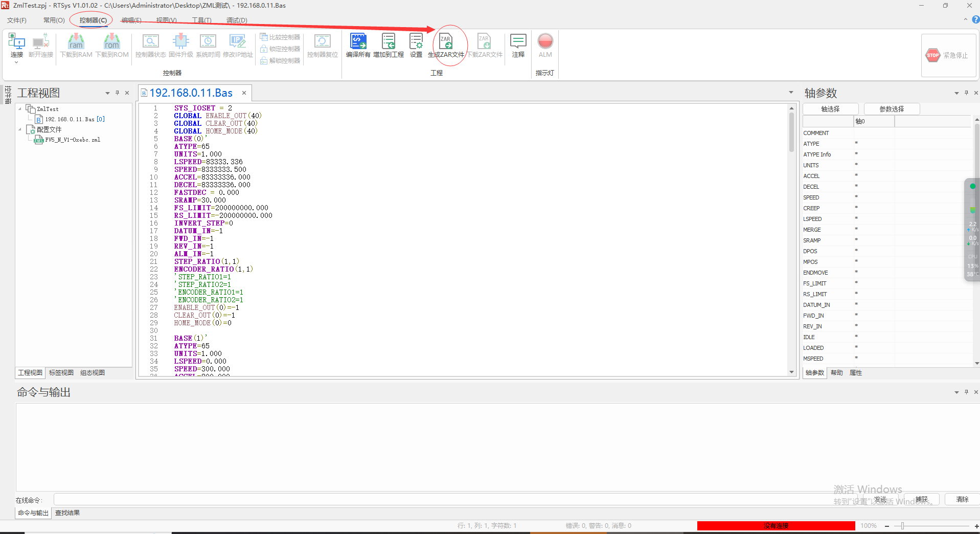Click 紧急停止 emergency stop button
The image size is (980, 534).
(947, 55)
